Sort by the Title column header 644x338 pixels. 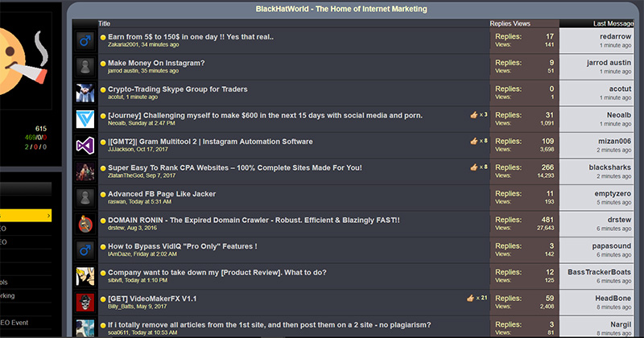[x=104, y=24]
